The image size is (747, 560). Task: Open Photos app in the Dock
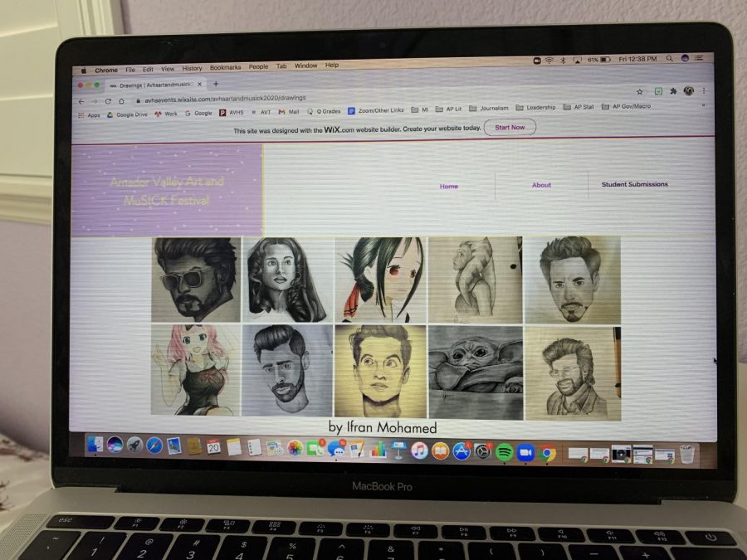pyautogui.click(x=295, y=448)
